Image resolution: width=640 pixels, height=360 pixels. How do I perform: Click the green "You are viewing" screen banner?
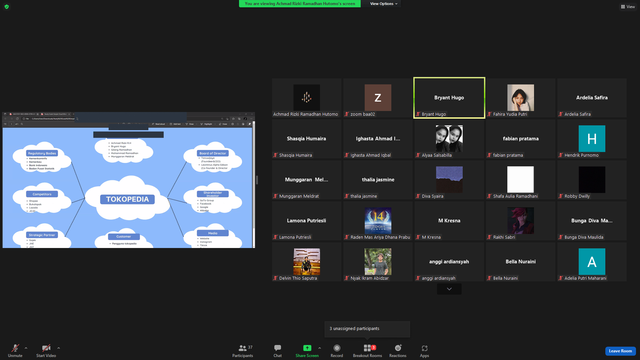click(x=300, y=4)
